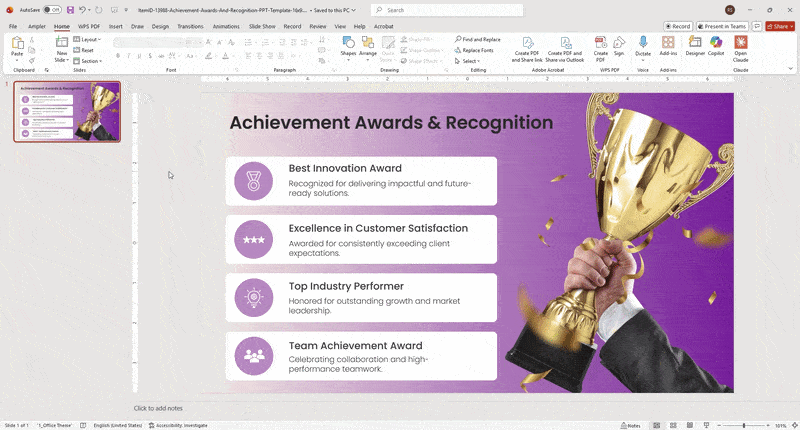Image resolution: width=800 pixels, height=430 pixels.
Task: Open the Designer pane
Action: click(x=695, y=46)
